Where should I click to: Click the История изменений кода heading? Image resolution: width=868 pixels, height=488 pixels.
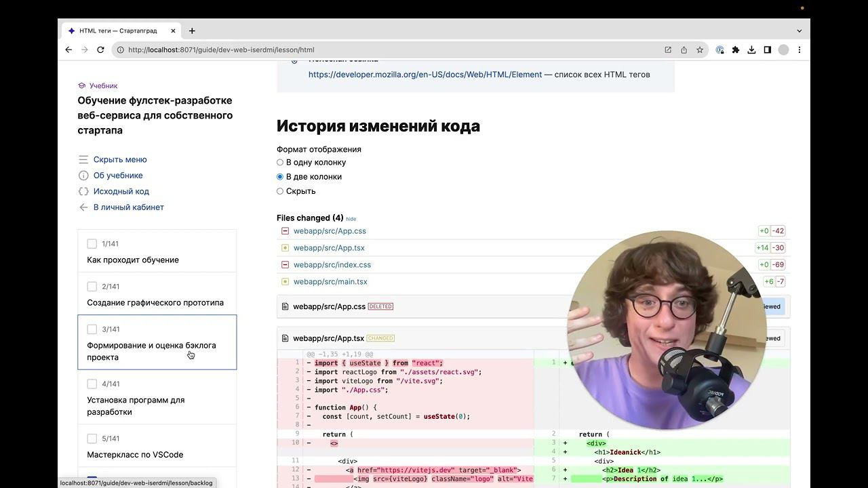point(378,126)
